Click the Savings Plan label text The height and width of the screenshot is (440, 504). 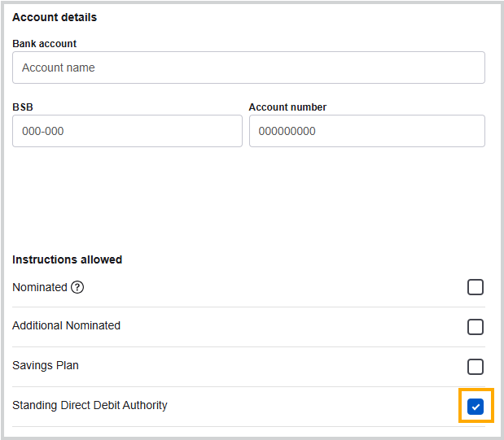46,365
